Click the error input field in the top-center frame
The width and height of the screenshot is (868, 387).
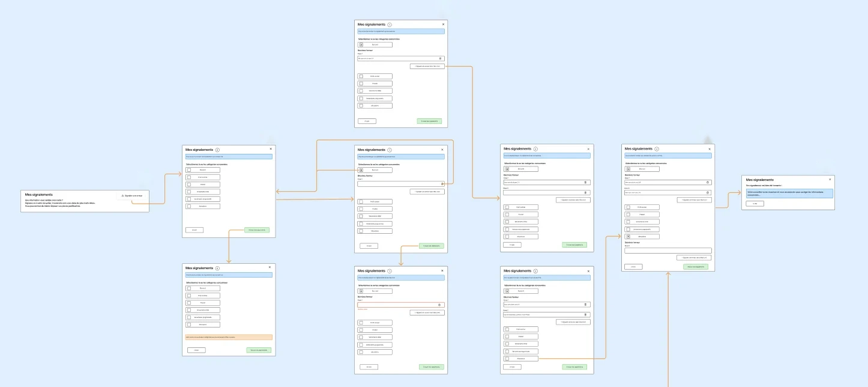point(401,58)
